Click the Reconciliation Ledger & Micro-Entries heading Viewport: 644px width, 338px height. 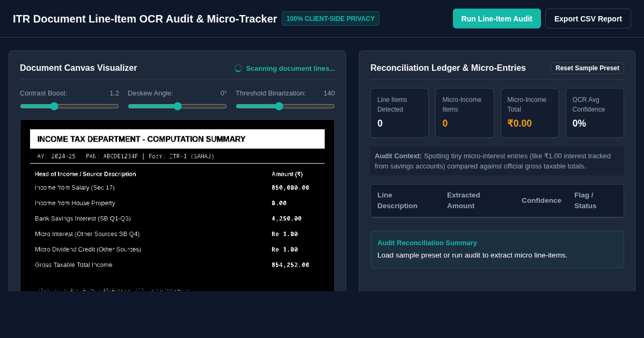pos(448,68)
